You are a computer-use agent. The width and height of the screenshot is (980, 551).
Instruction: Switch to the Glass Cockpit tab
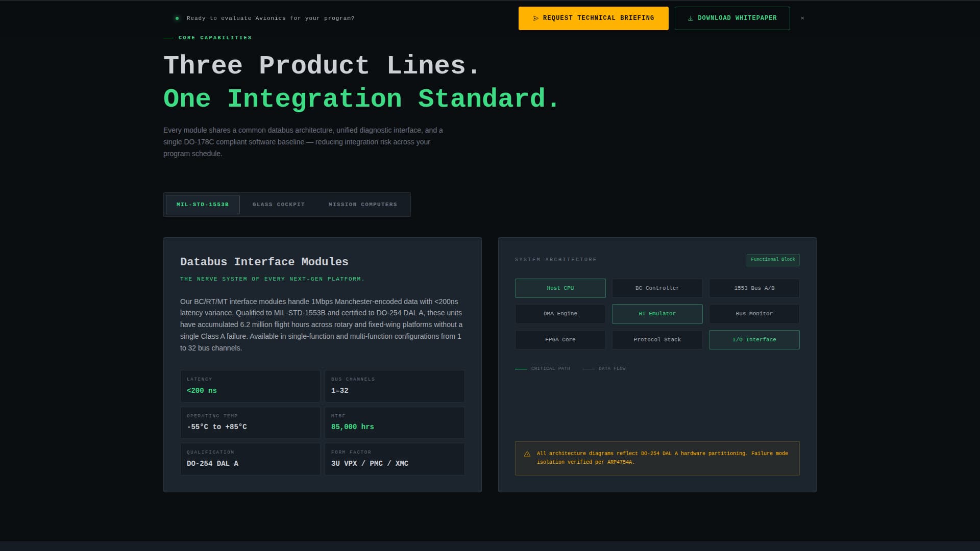[x=278, y=204]
